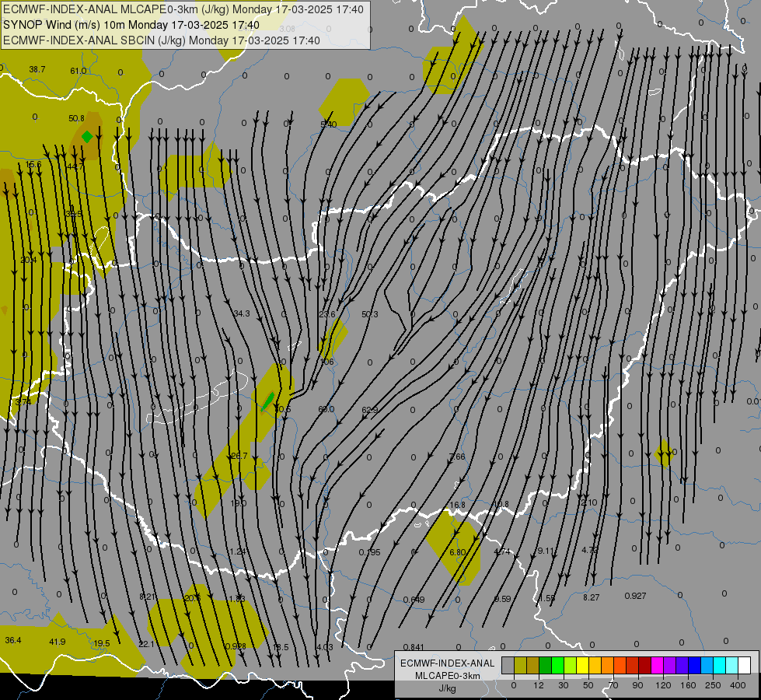This screenshot has width=761, height=700.
Task: Click the J/kg unit label in legend
Action: tap(448, 688)
